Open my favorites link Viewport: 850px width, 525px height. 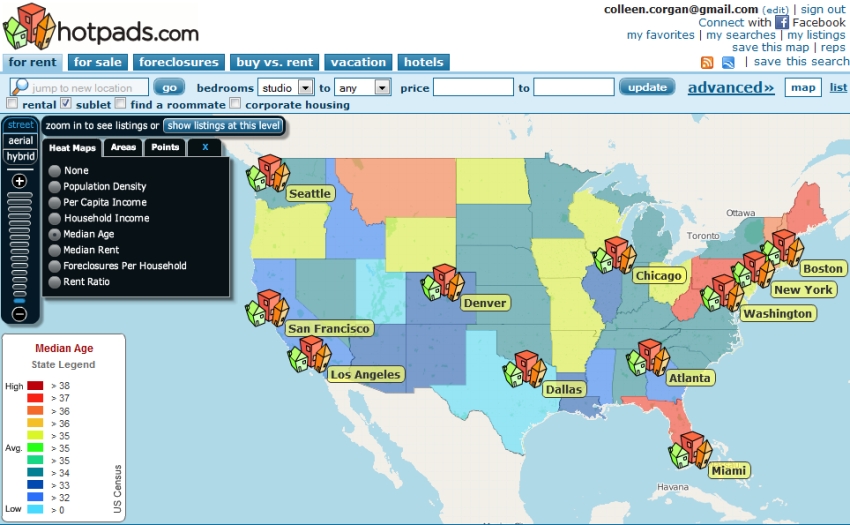pos(660,35)
